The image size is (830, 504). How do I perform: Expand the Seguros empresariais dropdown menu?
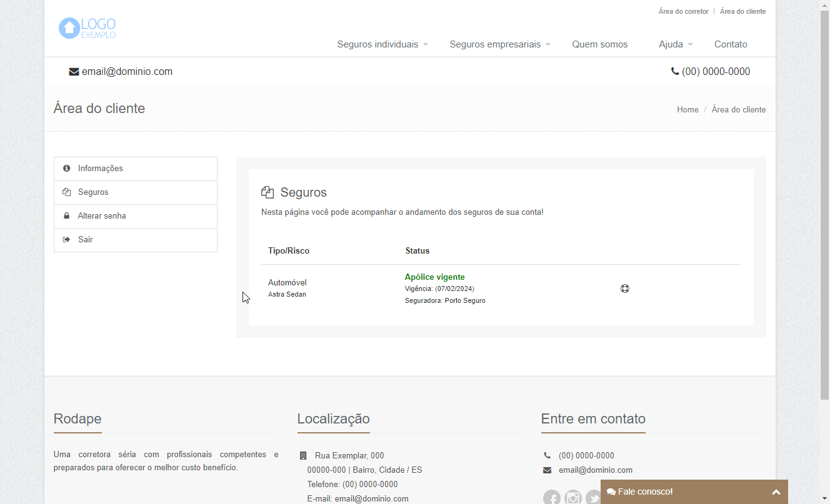click(500, 44)
